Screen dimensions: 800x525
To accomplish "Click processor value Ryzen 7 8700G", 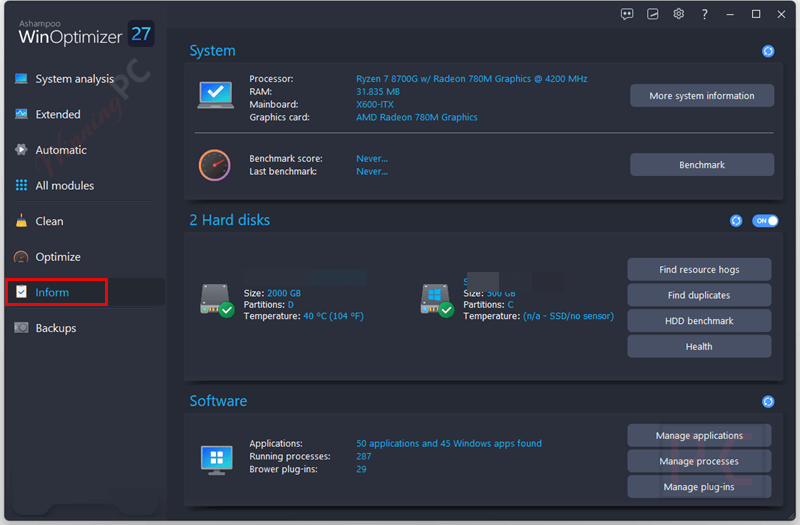I will point(471,79).
